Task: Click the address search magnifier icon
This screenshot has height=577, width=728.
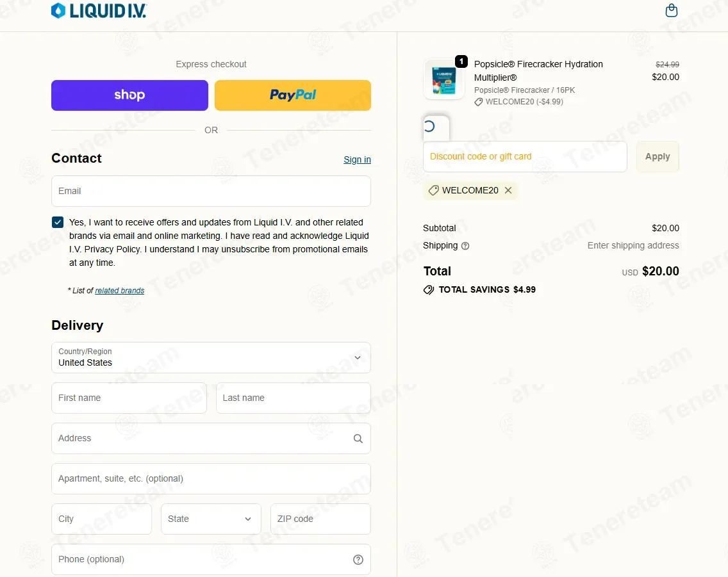Action: pos(358,438)
